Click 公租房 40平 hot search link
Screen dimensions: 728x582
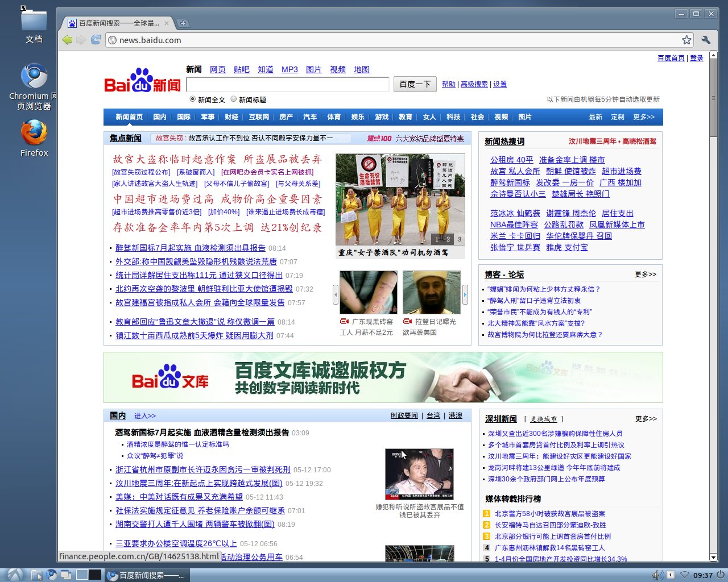click(x=512, y=160)
